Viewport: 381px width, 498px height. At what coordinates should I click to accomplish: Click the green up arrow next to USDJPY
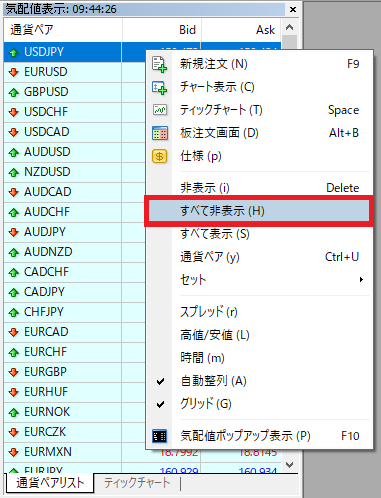[14, 52]
